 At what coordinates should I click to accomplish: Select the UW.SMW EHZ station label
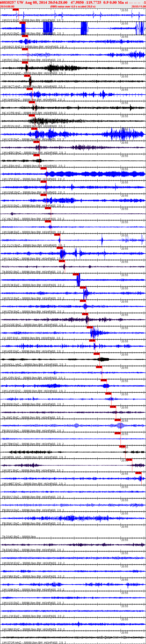click(x=33, y=630)
